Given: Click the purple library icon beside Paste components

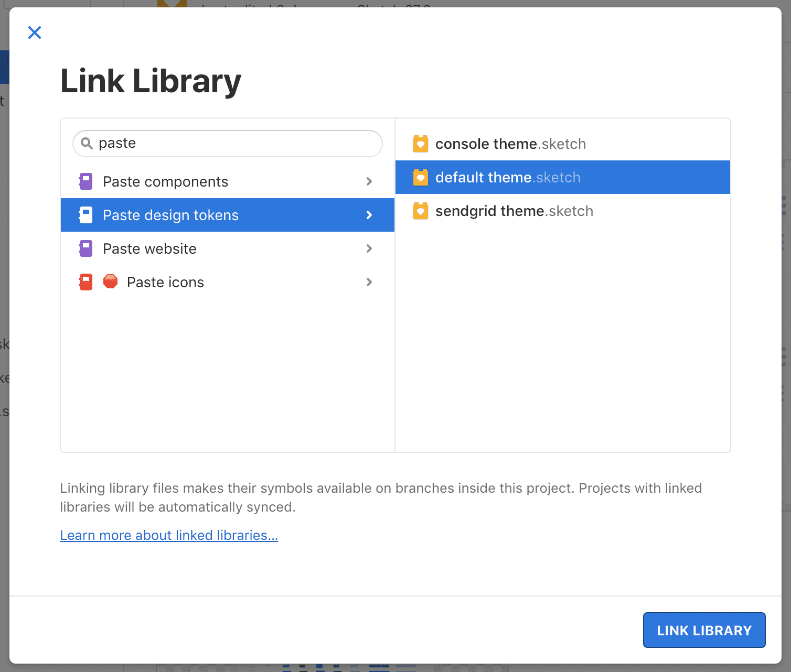Looking at the screenshot, I should [x=85, y=181].
